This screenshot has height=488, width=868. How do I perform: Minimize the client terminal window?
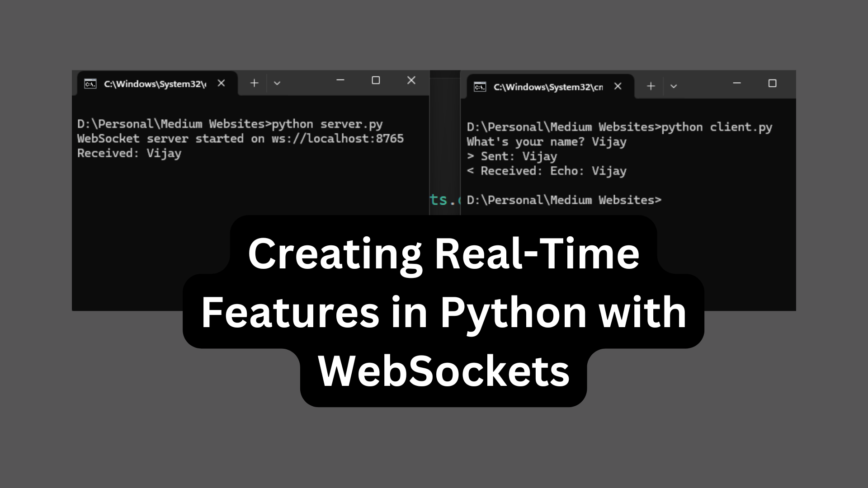point(737,84)
